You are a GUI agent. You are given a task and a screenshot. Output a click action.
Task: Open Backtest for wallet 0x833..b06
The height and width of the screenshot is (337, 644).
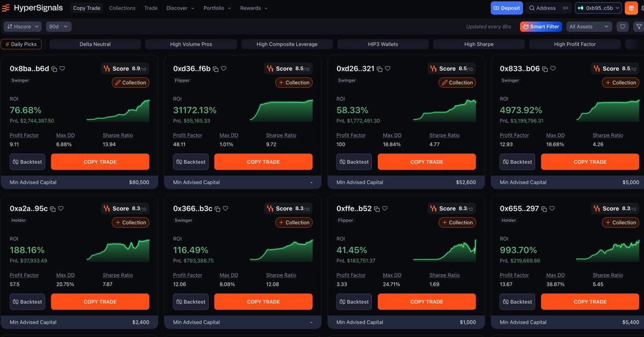point(517,162)
